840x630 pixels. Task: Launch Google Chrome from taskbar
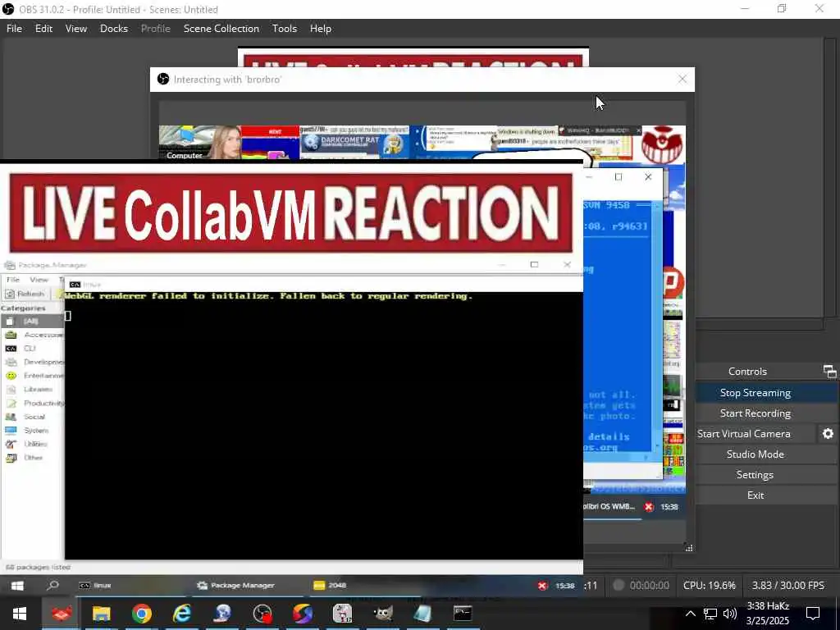point(142,614)
